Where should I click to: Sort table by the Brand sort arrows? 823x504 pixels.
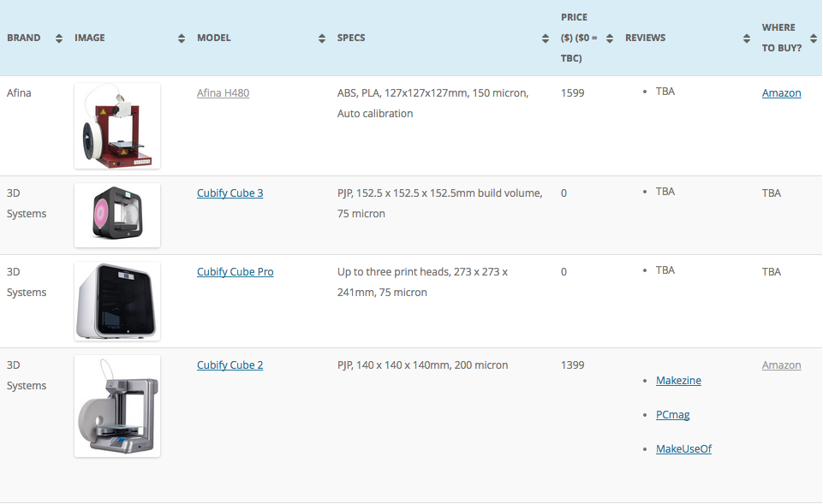pyautogui.click(x=59, y=39)
